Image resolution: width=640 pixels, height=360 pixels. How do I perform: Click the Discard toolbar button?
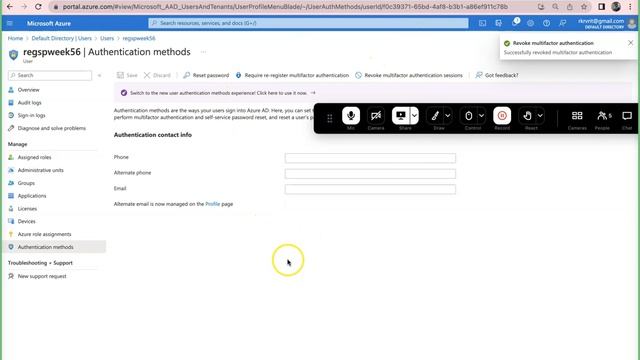point(157,76)
